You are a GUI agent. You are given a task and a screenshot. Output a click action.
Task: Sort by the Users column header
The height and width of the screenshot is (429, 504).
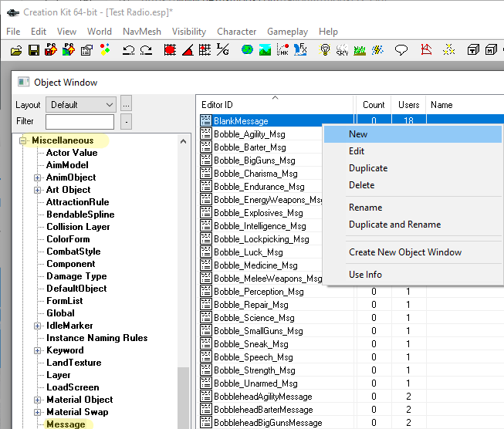(x=408, y=105)
